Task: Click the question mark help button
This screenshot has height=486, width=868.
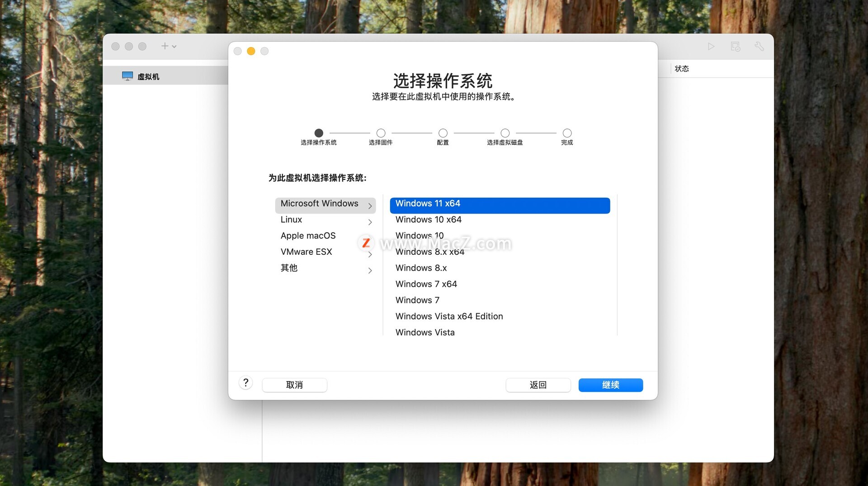Action: click(x=245, y=383)
